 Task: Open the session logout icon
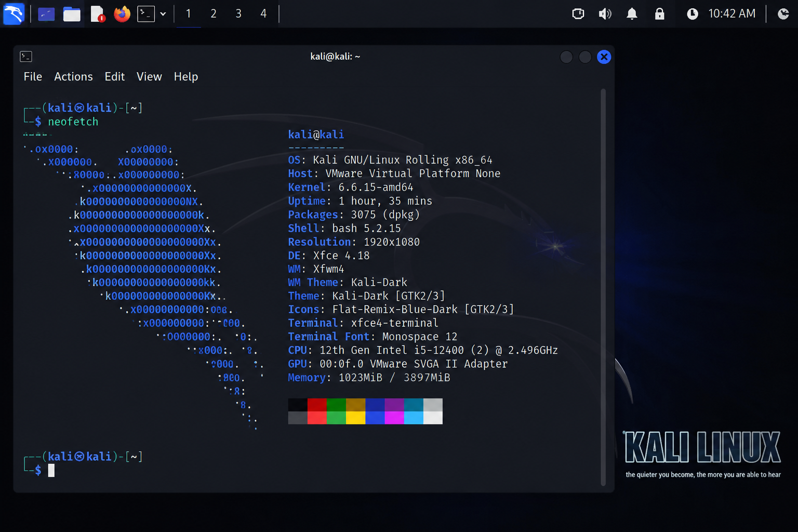click(783, 14)
